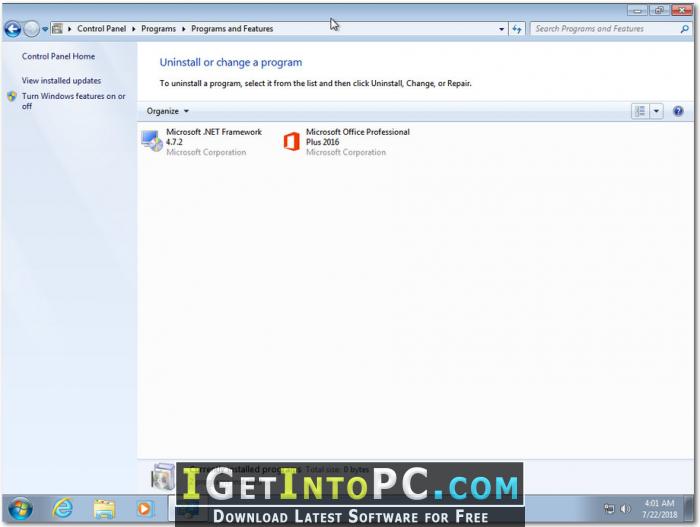Click the Office Professional Plus icon
The width and height of the screenshot is (700, 527).
tap(292, 142)
